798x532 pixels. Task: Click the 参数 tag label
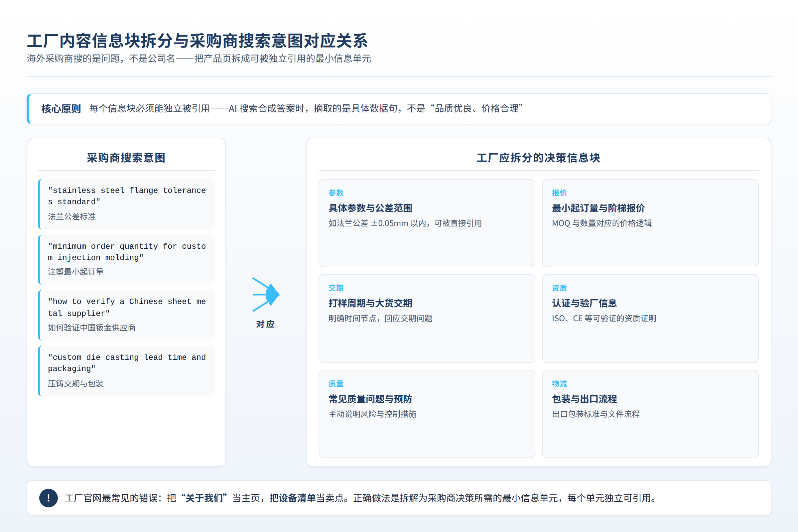(x=336, y=193)
